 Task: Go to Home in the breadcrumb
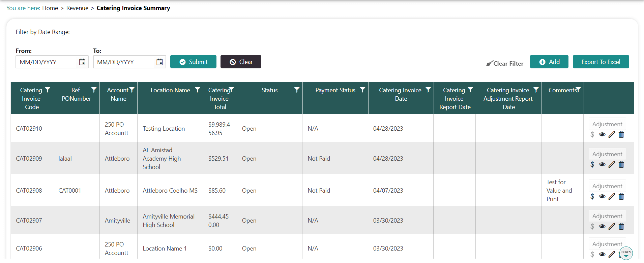pyautogui.click(x=50, y=8)
